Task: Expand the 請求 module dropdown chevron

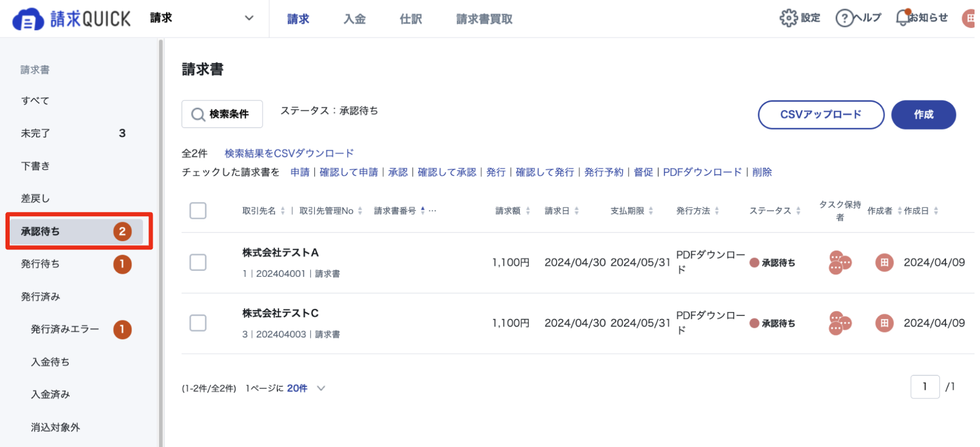Action: pyautogui.click(x=249, y=18)
